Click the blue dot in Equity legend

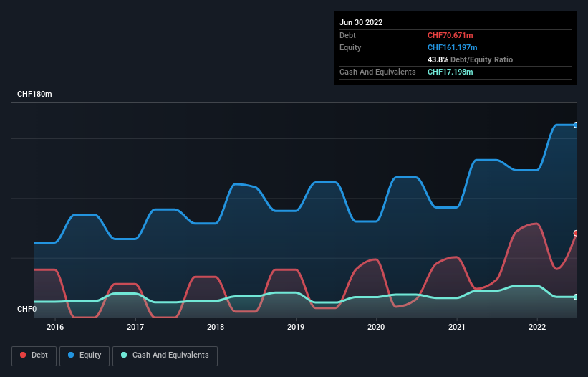coord(71,355)
